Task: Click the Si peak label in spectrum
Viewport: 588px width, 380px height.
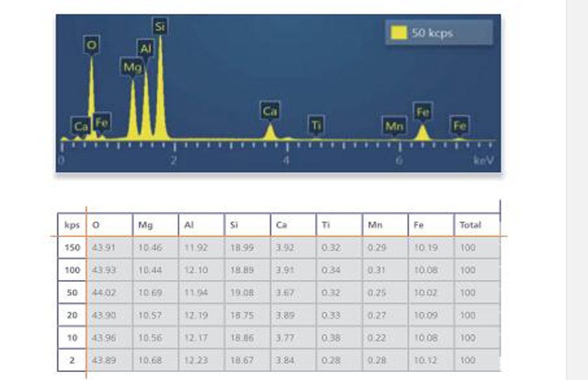Action: click(x=160, y=27)
